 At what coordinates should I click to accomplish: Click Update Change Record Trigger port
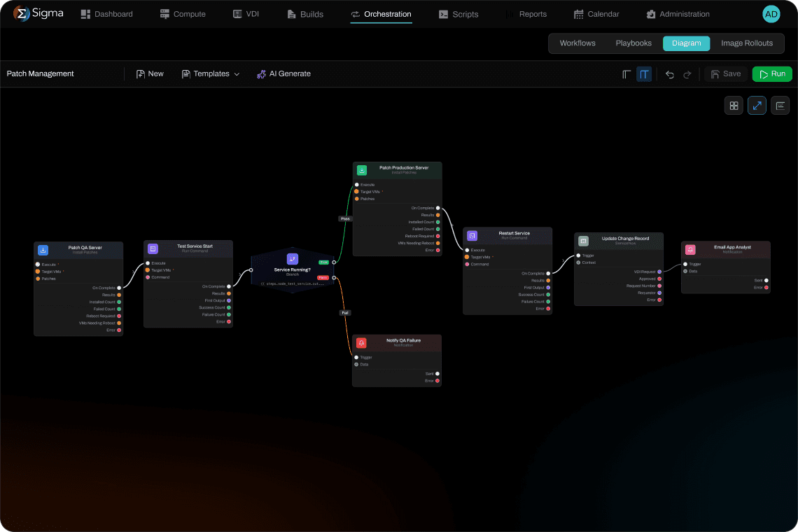[x=578, y=255]
